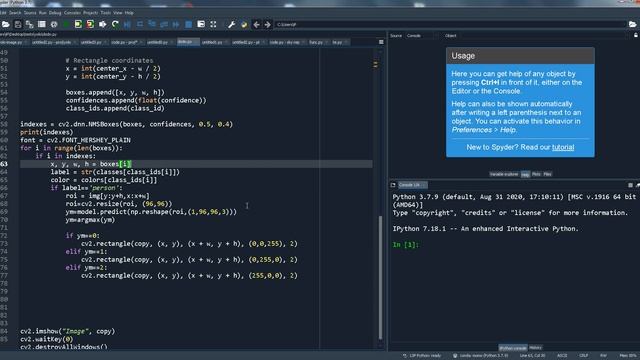Click the @ symbol finder icon
640x360 pixels.
click(54, 24)
